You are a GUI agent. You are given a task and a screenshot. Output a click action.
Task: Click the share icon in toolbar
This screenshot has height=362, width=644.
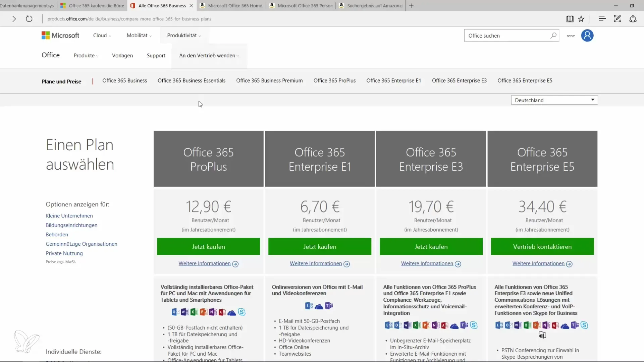(633, 19)
